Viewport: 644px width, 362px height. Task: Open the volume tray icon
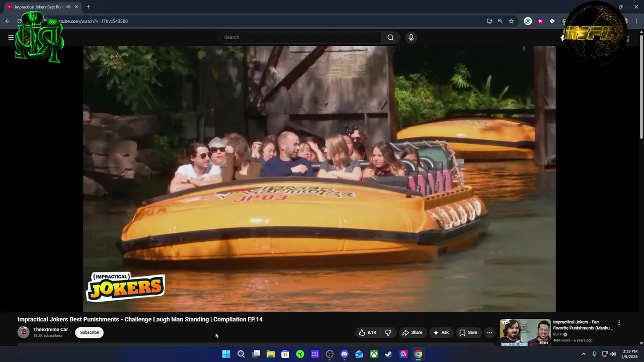[x=613, y=354]
